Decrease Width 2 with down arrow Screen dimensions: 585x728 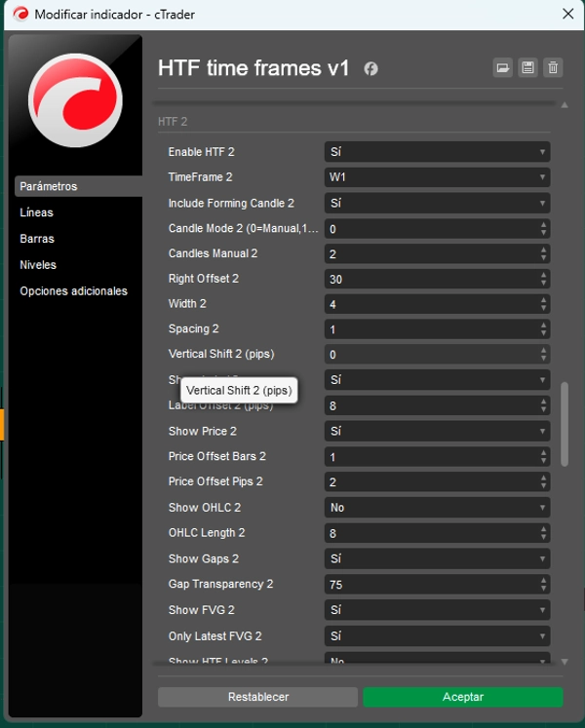544,308
